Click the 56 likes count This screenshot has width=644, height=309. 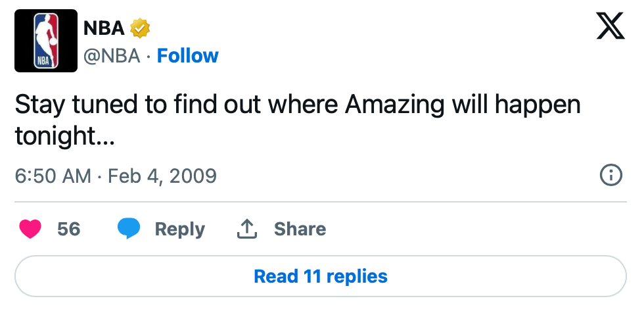point(68,229)
